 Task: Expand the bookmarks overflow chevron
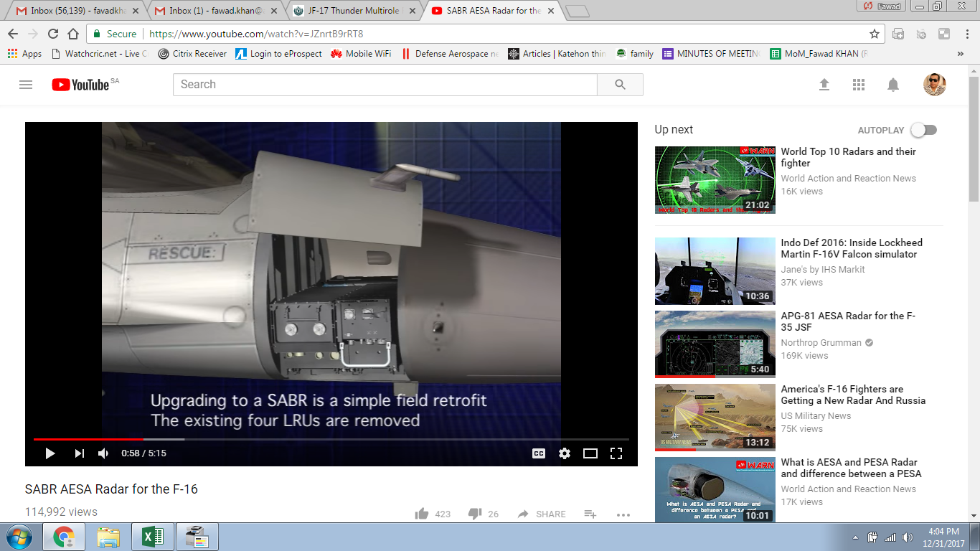pyautogui.click(x=961, y=54)
